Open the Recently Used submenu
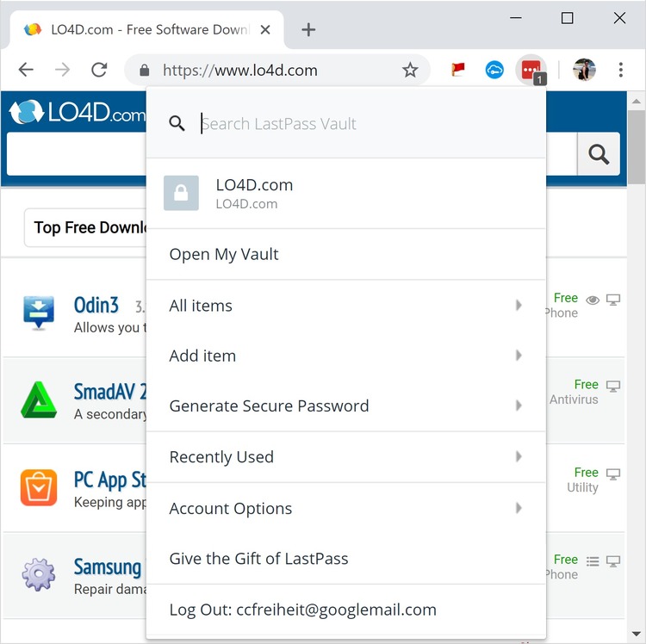 point(345,457)
